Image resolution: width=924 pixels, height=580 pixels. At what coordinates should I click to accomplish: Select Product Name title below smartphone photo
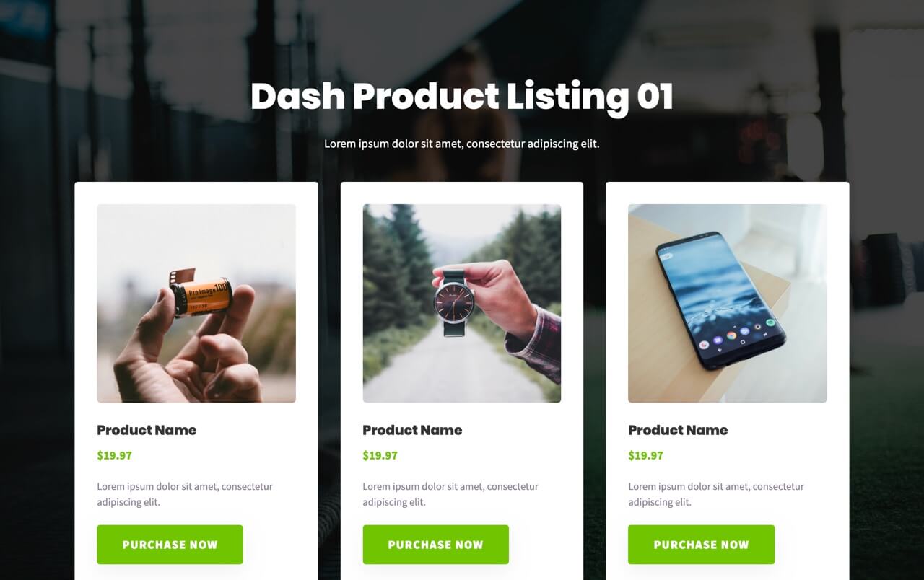678,430
